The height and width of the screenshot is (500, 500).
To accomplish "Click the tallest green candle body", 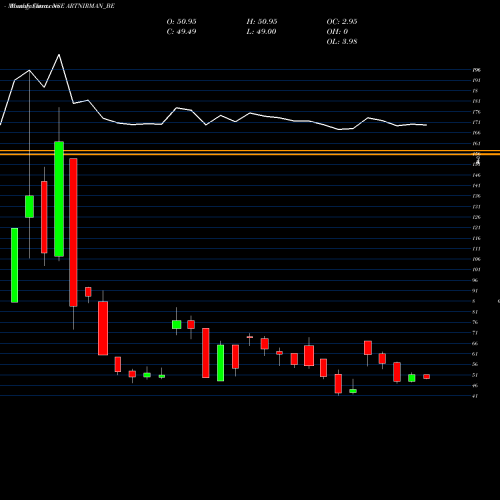I will [59, 199].
